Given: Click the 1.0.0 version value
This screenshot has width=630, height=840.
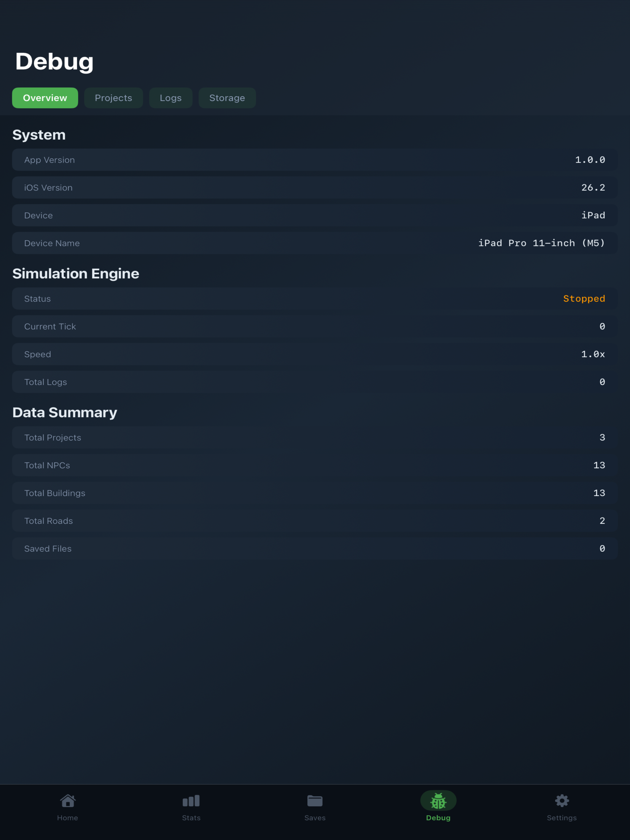Looking at the screenshot, I should pyautogui.click(x=590, y=160).
